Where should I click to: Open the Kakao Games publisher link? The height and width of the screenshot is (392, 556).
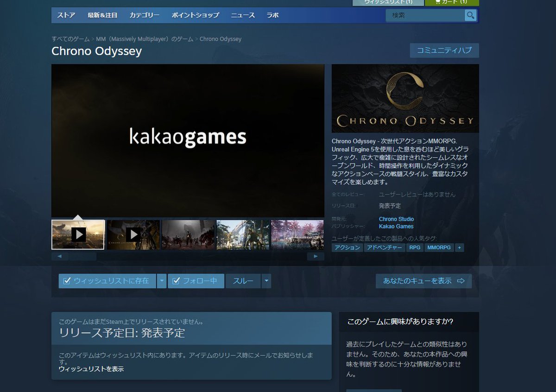pyautogui.click(x=396, y=227)
